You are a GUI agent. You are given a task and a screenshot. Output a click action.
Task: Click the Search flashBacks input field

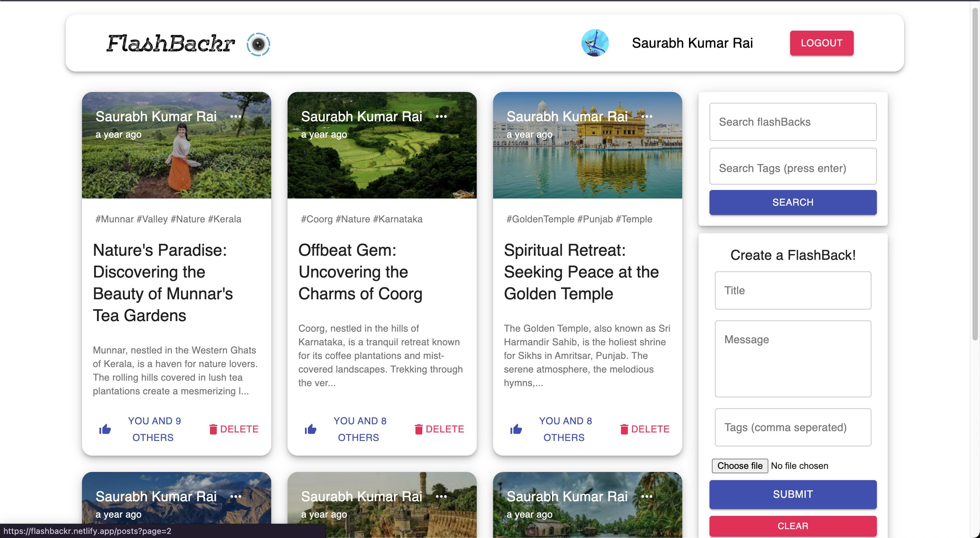(x=793, y=121)
